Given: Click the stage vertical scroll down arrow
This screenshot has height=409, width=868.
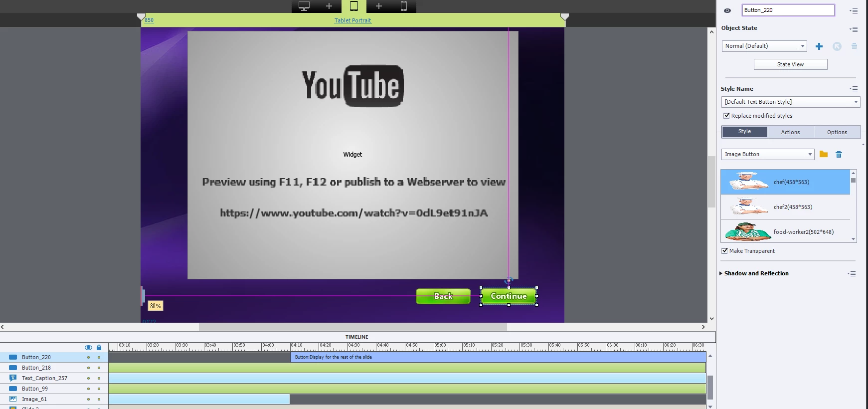Looking at the screenshot, I should [x=711, y=319].
